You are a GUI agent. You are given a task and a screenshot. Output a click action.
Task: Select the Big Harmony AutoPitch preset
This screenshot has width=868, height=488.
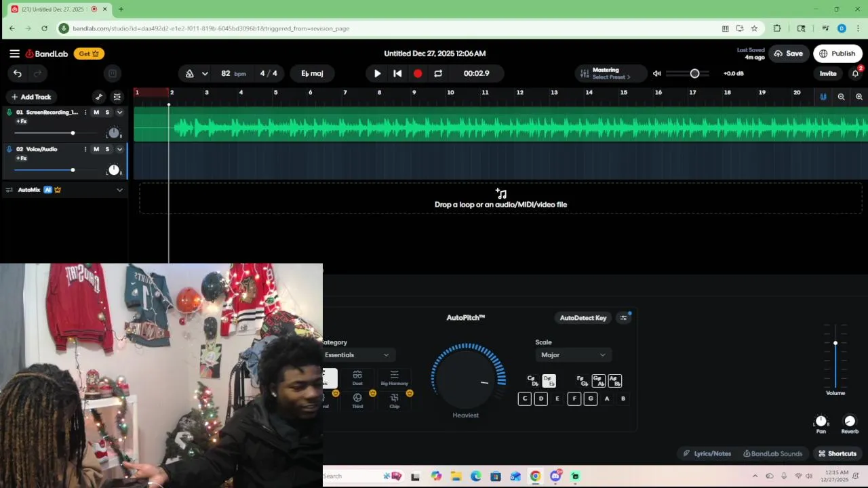pyautogui.click(x=394, y=378)
